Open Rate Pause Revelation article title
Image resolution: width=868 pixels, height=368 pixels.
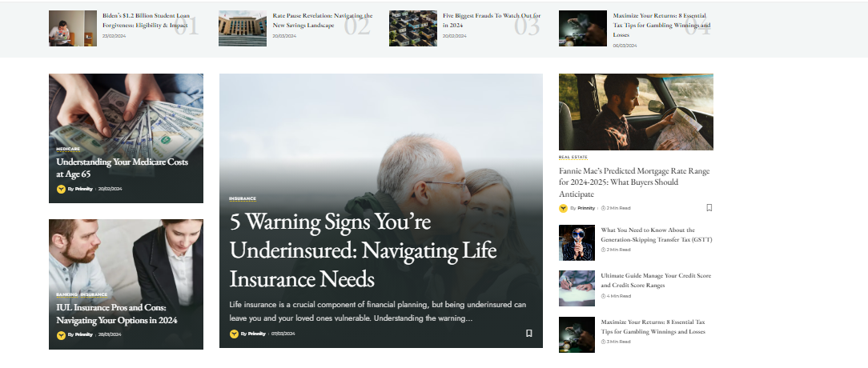coord(323,21)
